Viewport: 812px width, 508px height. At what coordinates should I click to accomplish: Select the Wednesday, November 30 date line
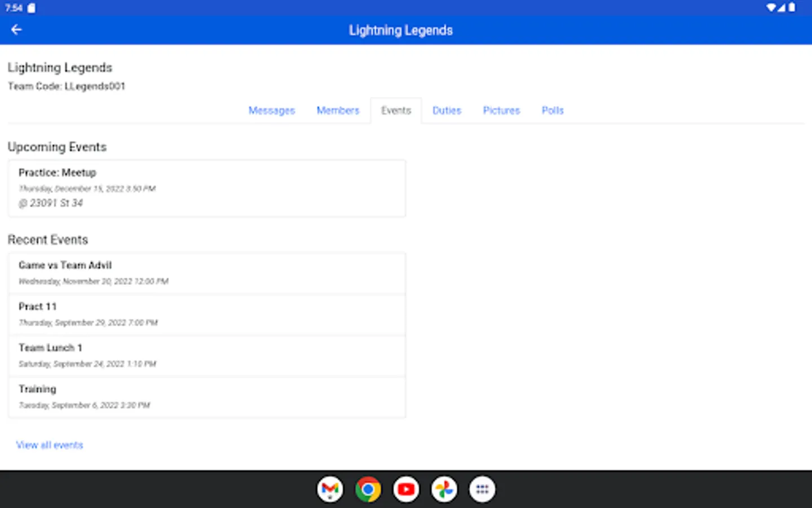(x=94, y=281)
